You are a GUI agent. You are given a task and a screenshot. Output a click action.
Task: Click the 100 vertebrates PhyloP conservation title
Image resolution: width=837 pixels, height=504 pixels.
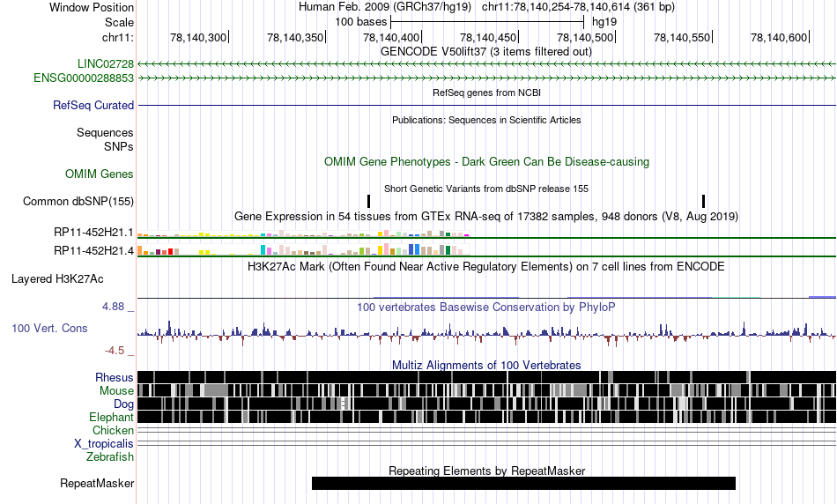[x=486, y=307]
